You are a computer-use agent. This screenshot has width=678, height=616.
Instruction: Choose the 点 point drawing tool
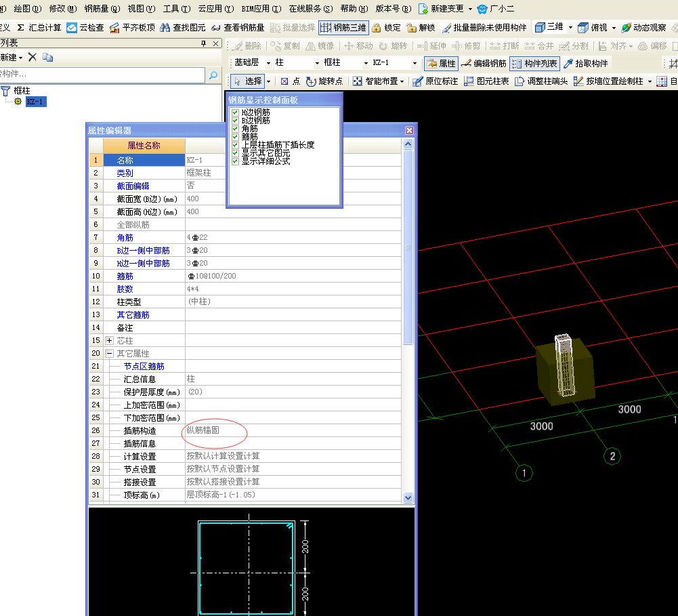291,81
